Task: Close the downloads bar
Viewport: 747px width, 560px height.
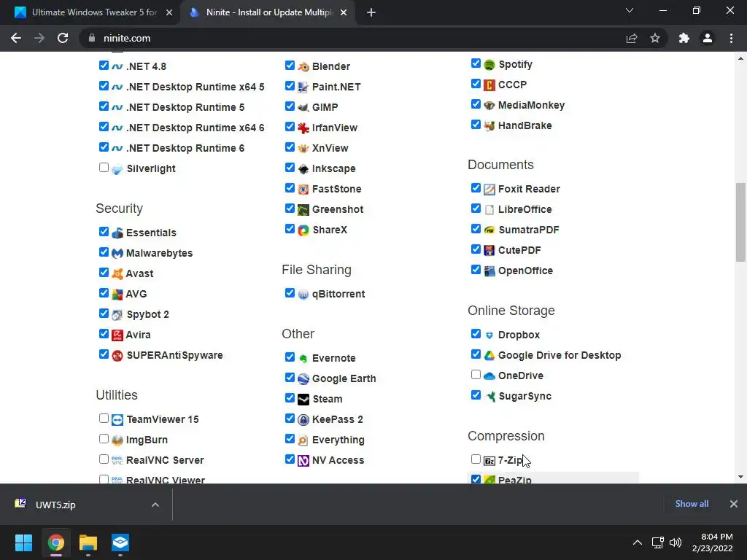Action: (734, 504)
